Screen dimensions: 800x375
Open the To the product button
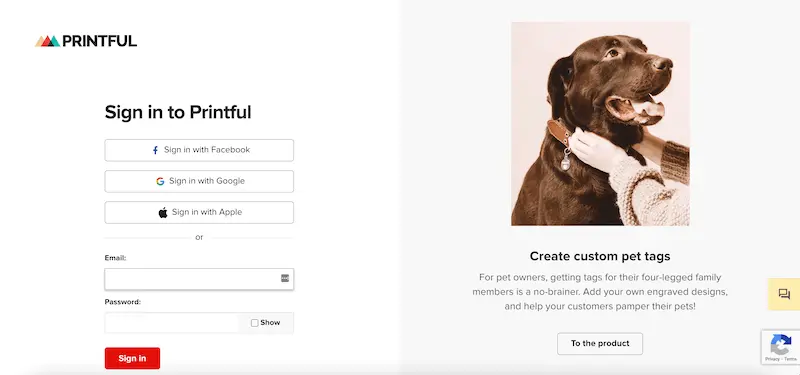click(x=600, y=343)
